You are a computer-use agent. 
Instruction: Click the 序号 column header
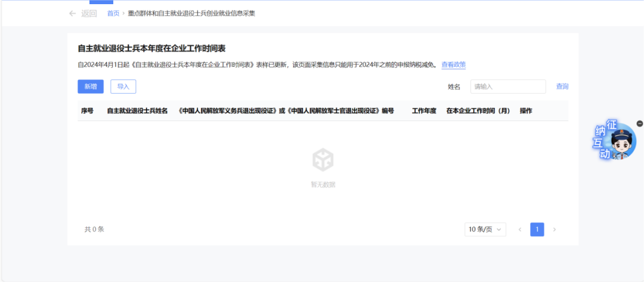pos(87,111)
